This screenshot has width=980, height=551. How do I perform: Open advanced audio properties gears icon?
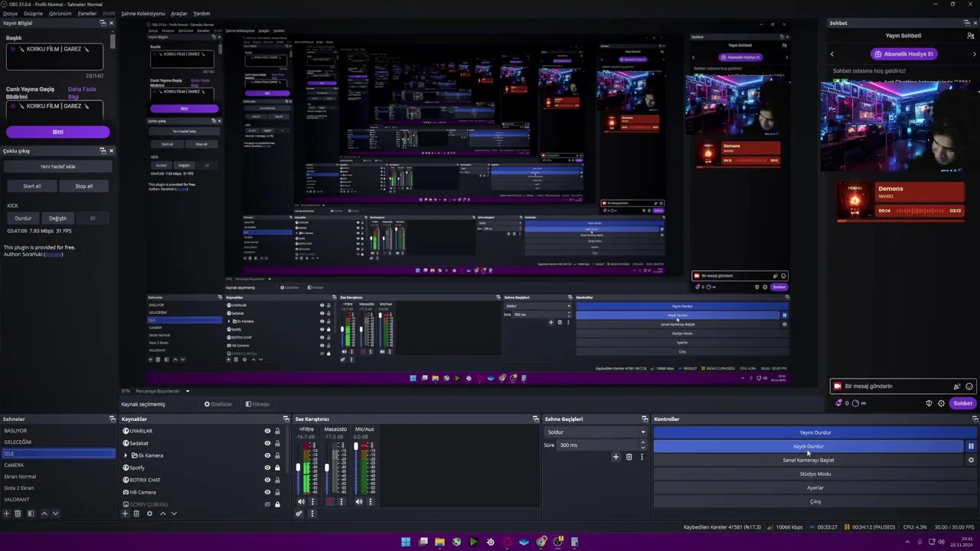click(x=299, y=514)
